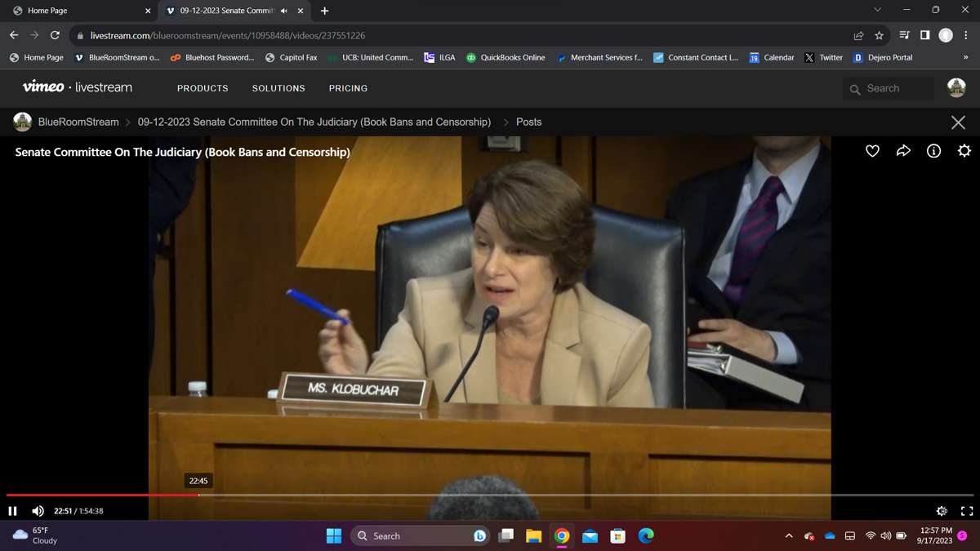Close the video post overlay
This screenshot has height=551, width=980.
coord(958,122)
